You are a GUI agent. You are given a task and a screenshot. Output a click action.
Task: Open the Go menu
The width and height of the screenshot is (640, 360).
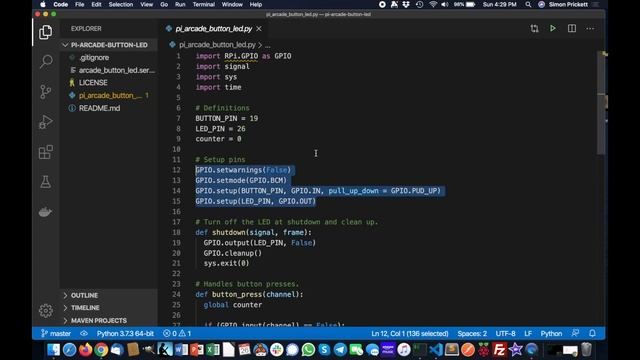pyautogui.click(x=164, y=4)
